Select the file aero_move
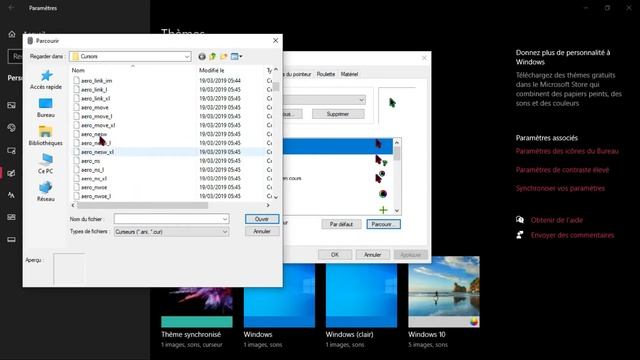The image size is (640, 360). point(95,107)
